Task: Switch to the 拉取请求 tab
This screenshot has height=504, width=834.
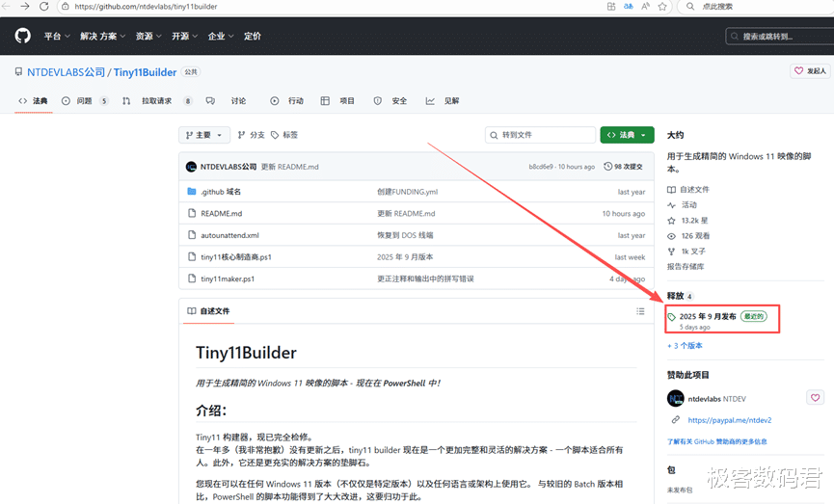Action: coord(157,100)
